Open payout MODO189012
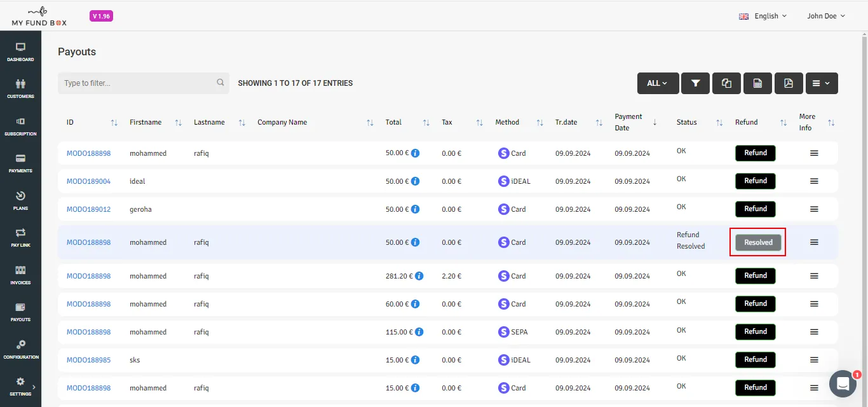868x407 pixels. point(88,209)
